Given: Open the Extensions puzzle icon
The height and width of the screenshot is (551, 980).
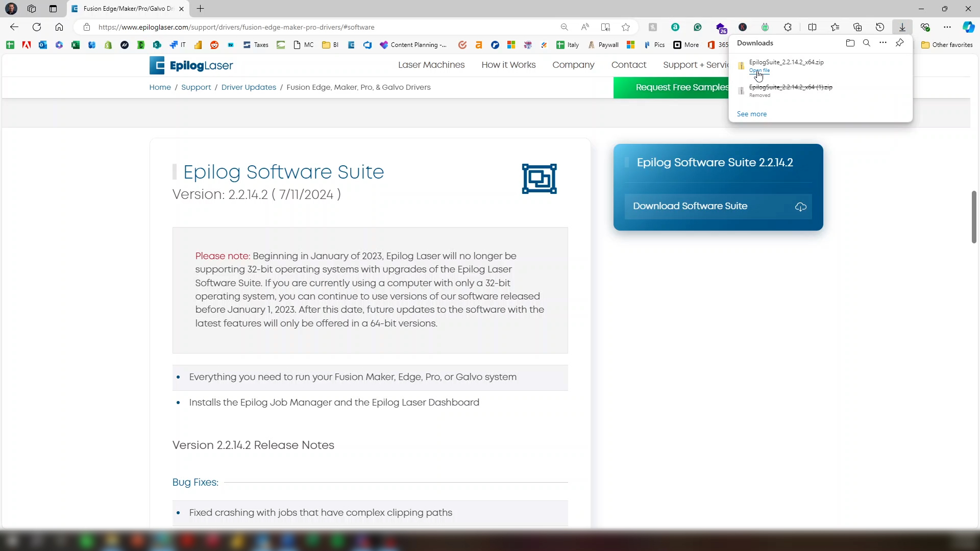Looking at the screenshot, I should (788, 27).
